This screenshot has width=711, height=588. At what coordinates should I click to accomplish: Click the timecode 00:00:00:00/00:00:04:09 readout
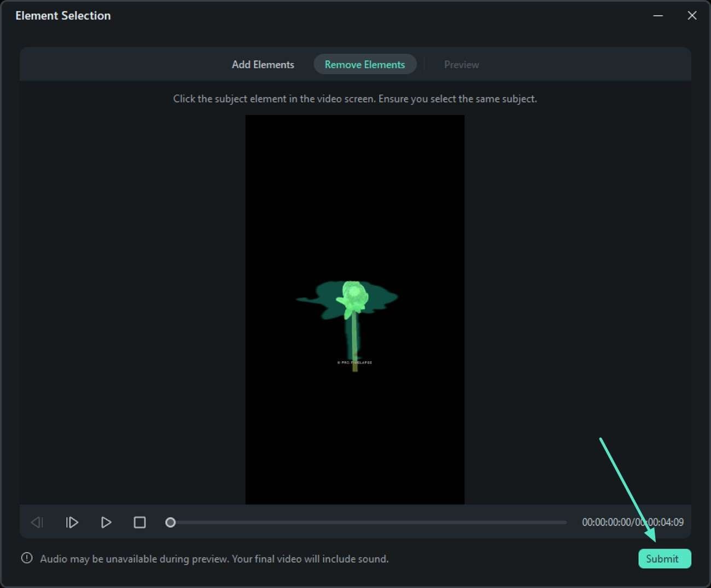point(632,522)
